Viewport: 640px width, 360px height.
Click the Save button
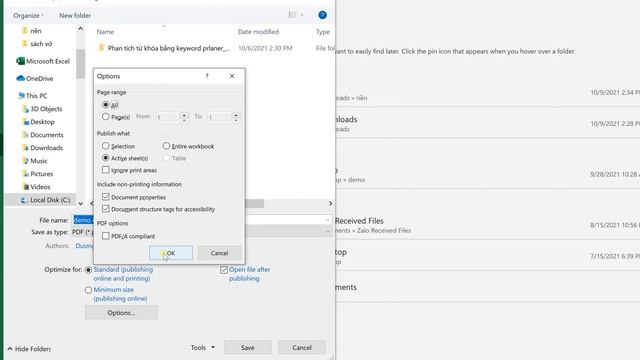coord(247,348)
